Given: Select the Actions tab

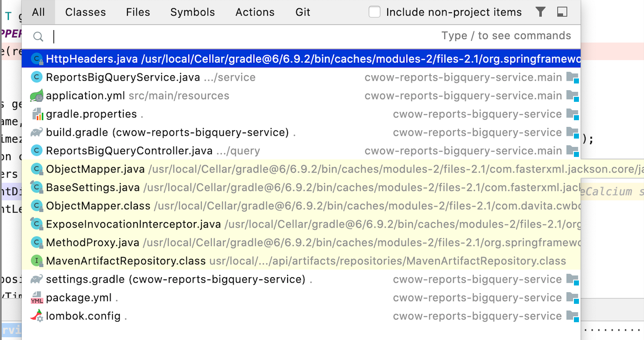Looking at the screenshot, I should point(255,12).
